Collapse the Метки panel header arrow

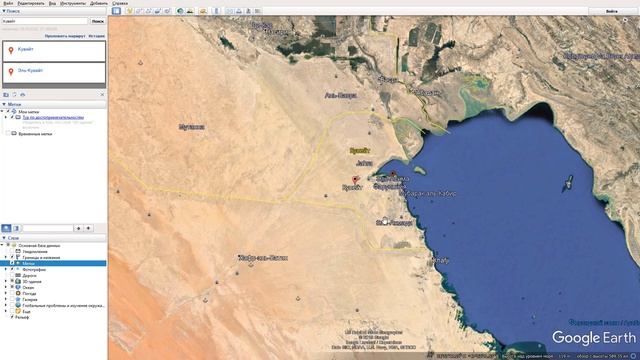click(x=4, y=104)
